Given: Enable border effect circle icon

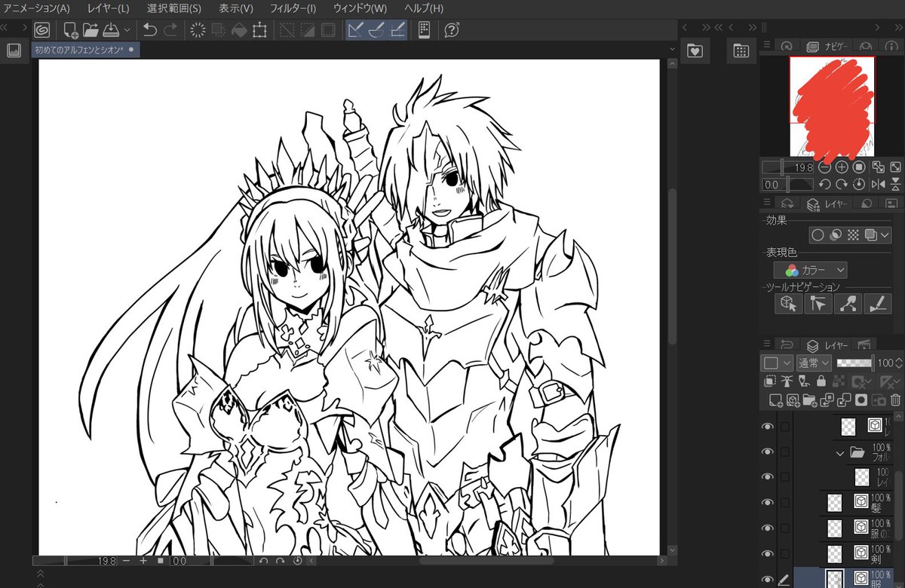Looking at the screenshot, I should point(818,235).
